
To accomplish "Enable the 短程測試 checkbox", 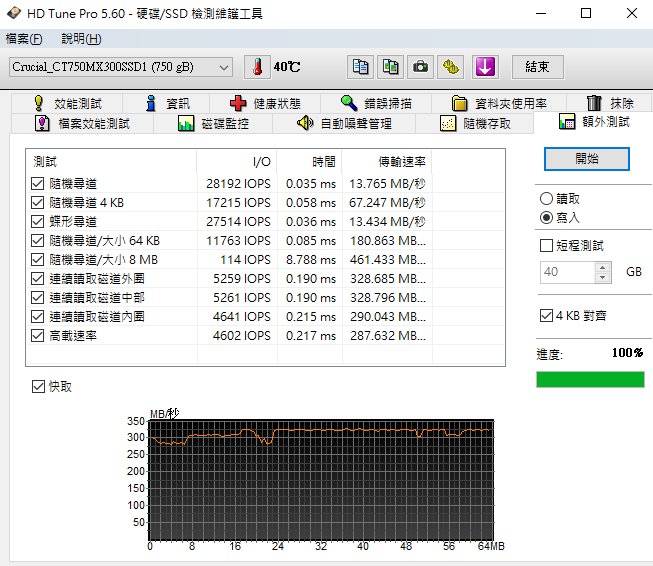I will [x=546, y=245].
